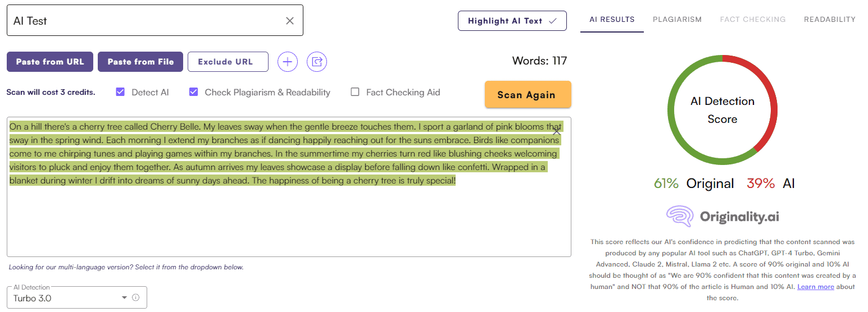
Task: Click the Paste from URL button
Action: point(50,62)
